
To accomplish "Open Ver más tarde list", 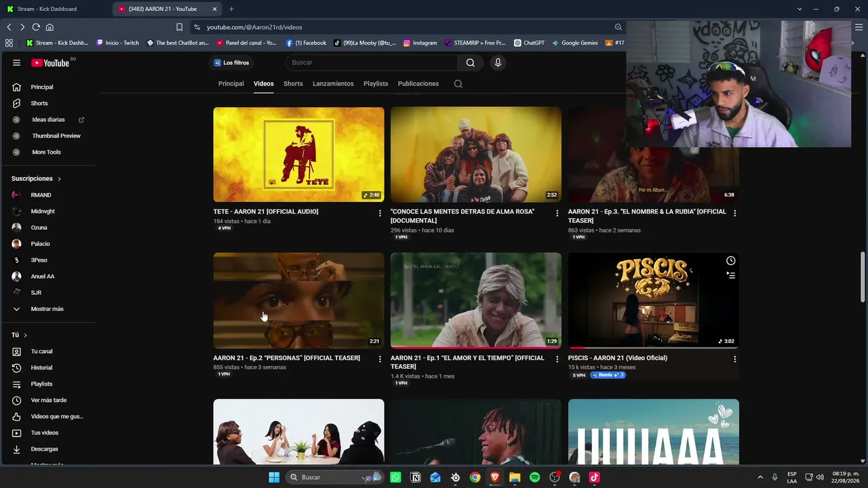I will pos(47,401).
